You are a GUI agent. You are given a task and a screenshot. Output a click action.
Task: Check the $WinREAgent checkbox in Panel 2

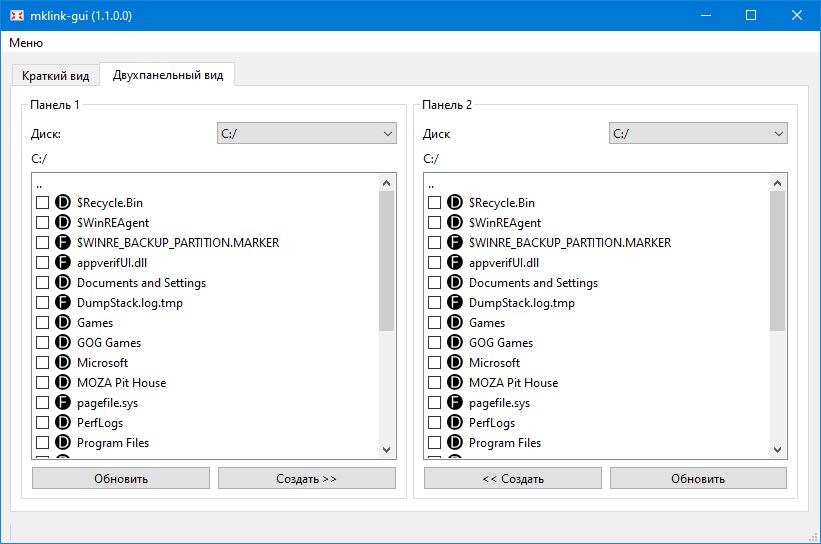(435, 222)
